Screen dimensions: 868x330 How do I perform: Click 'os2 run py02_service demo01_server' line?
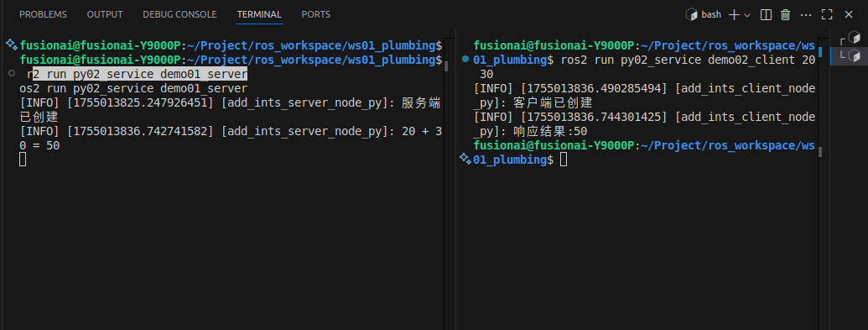(x=133, y=88)
